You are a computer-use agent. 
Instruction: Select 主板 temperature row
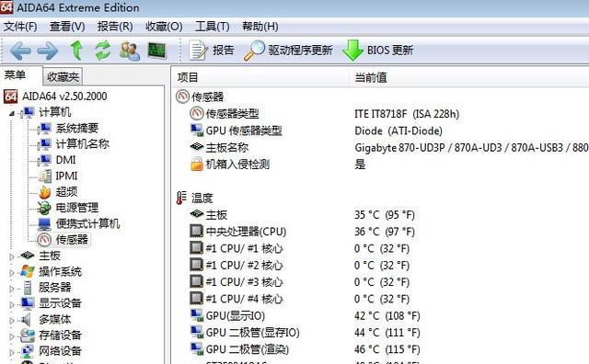381,215
